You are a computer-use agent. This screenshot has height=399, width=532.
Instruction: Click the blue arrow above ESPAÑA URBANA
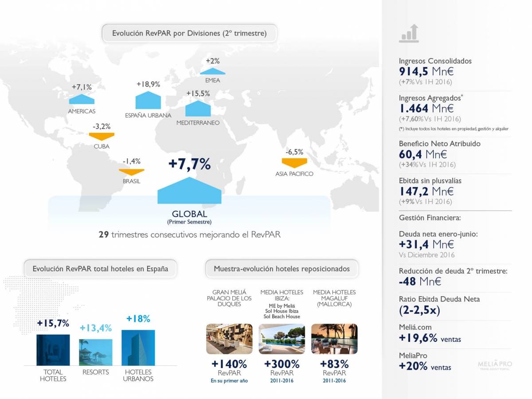click(148, 101)
